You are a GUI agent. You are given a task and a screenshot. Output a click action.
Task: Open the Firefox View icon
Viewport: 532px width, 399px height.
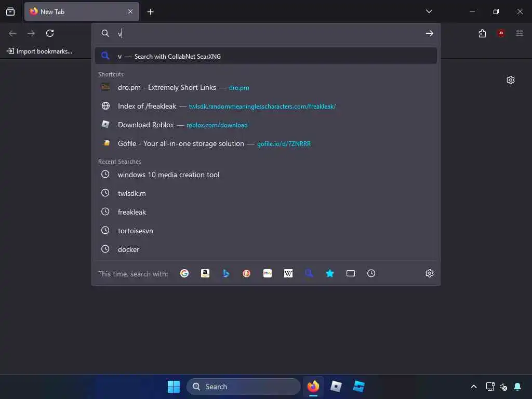[10, 11]
